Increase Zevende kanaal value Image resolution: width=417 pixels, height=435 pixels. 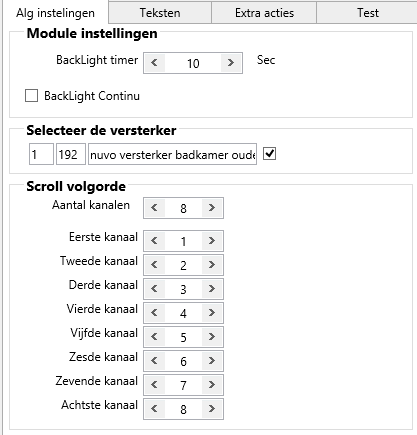[x=212, y=385]
